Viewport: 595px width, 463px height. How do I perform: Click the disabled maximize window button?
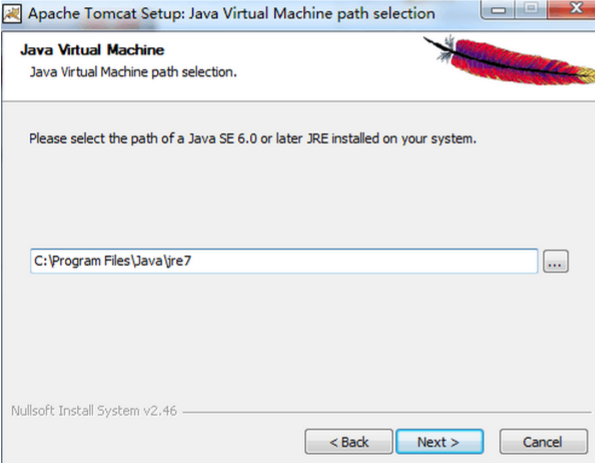tap(531, 9)
